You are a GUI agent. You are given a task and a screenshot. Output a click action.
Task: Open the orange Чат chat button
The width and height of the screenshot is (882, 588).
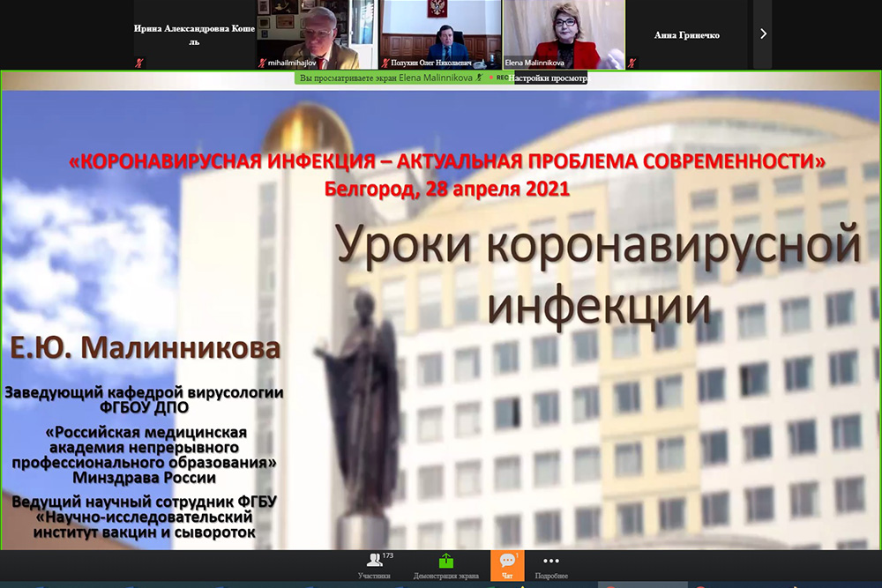tap(507, 564)
